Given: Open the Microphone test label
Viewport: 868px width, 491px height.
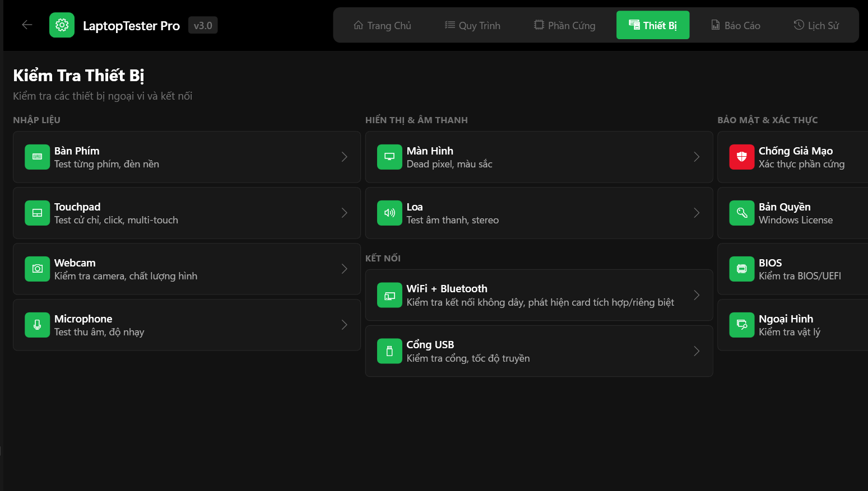Looking at the screenshot, I should (x=83, y=319).
